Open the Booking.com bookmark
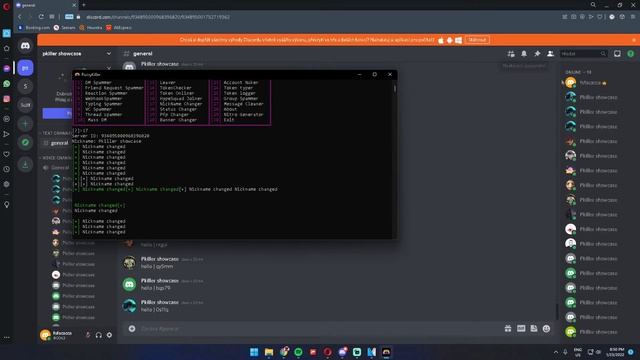 coord(34,28)
